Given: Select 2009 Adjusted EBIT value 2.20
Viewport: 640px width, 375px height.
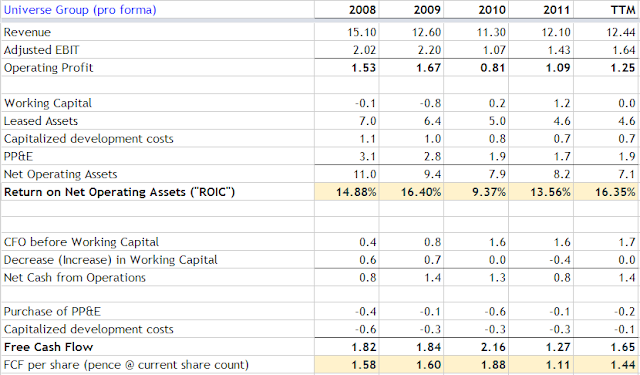Looking at the screenshot, I should [x=429, y=50].
